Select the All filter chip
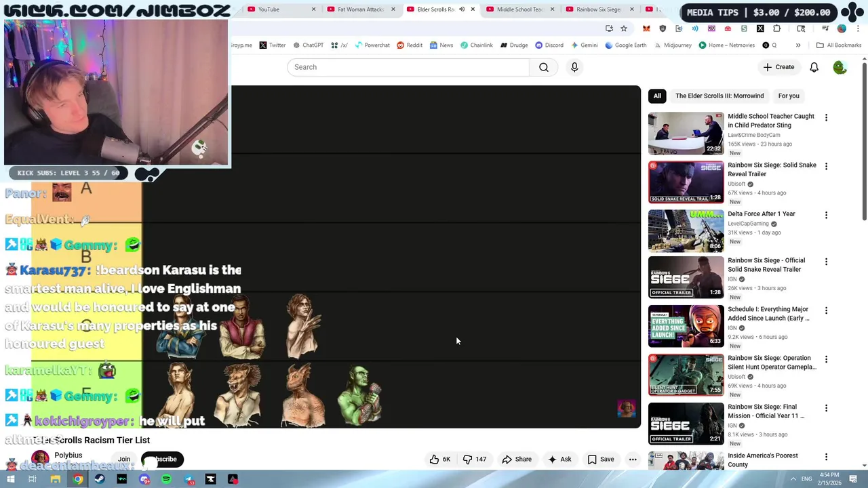The image size is (868, 488). [657, 96]
